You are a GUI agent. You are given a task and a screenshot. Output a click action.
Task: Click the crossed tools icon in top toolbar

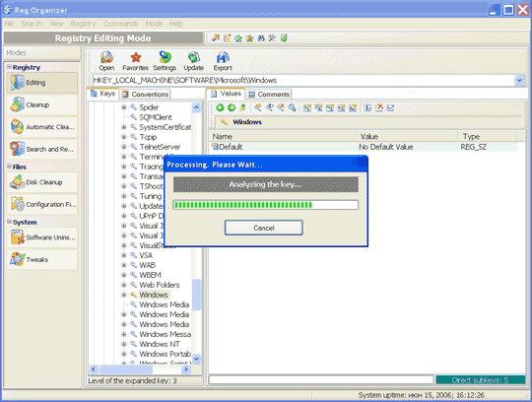272,38
